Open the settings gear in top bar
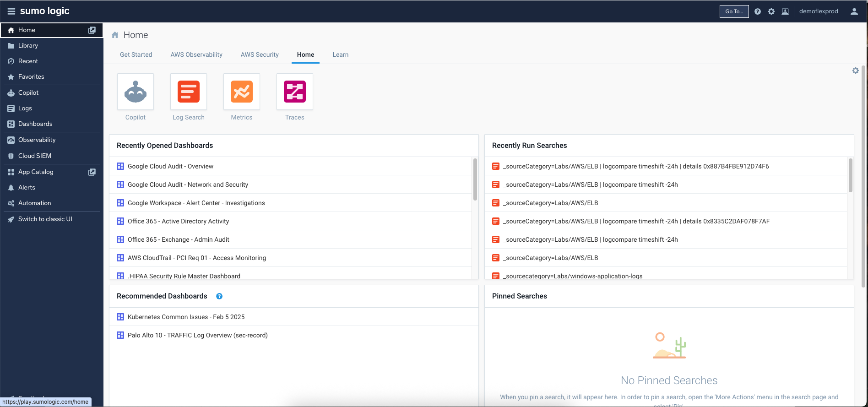The image size is (868, 407). [x=771, y=11]
